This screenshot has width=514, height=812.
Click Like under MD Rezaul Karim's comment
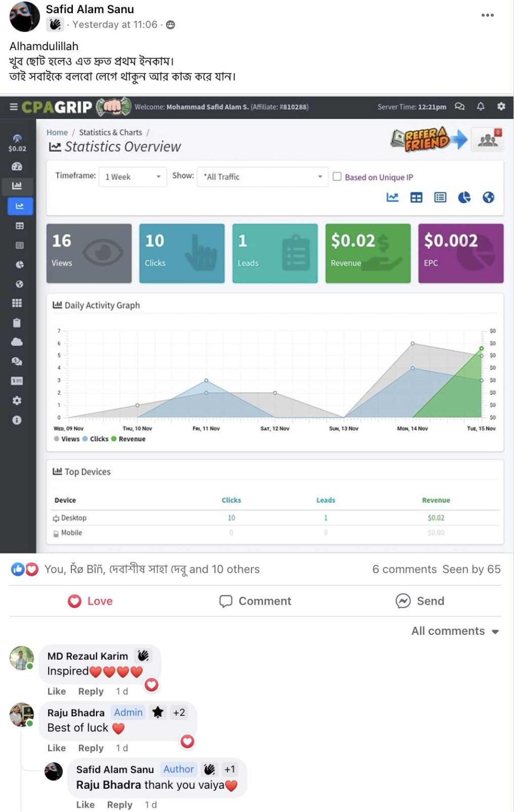tap(57, 691)
